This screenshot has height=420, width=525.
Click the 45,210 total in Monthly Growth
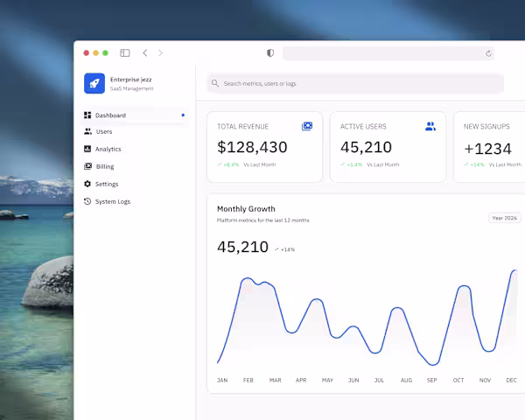coord(242,247)
